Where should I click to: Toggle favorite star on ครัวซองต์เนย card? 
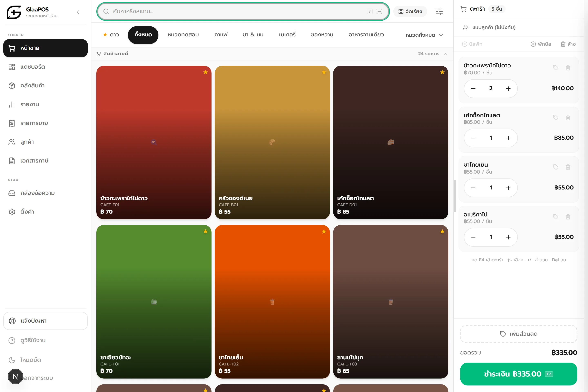click(324, 72)
